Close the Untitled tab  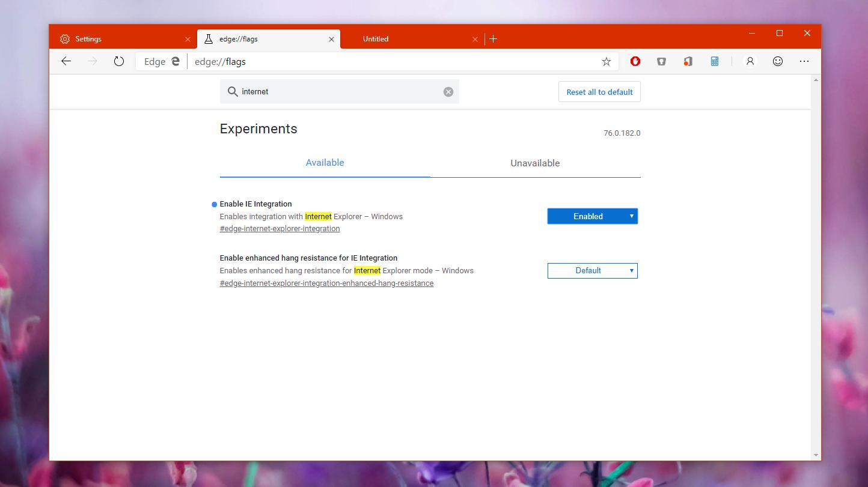coord(475,39)
